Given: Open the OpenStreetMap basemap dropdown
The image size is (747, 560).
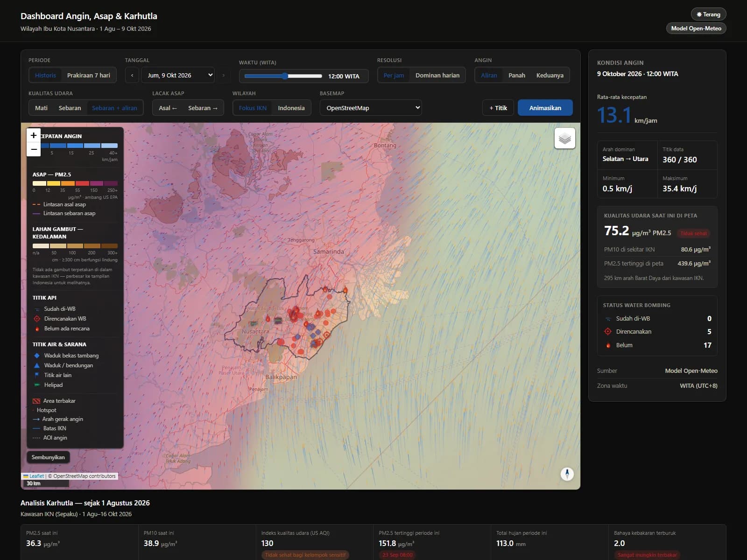Looking at the screenshot, I should pos(371,108).
